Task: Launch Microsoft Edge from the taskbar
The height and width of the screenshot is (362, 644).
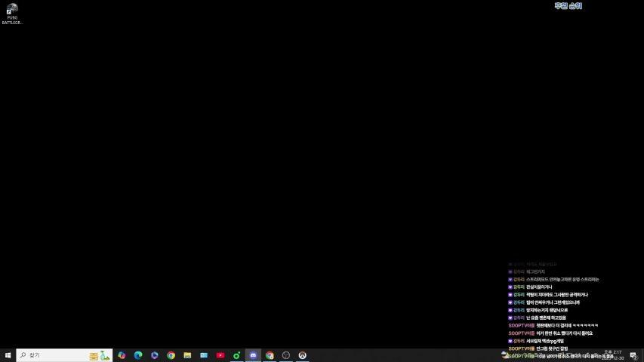Action: pos(138,355)
